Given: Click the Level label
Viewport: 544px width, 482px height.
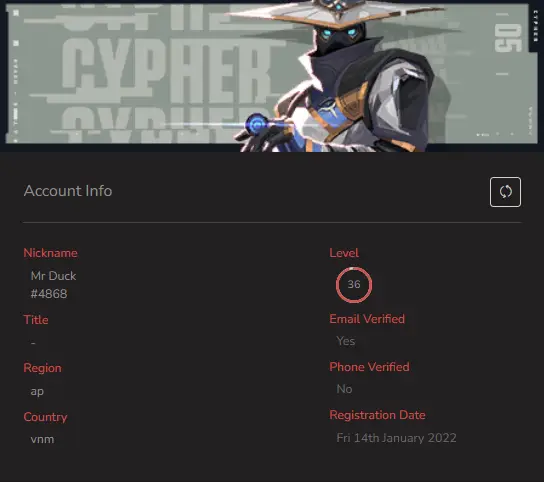Looking at the screenshot, I should point(344,253).
